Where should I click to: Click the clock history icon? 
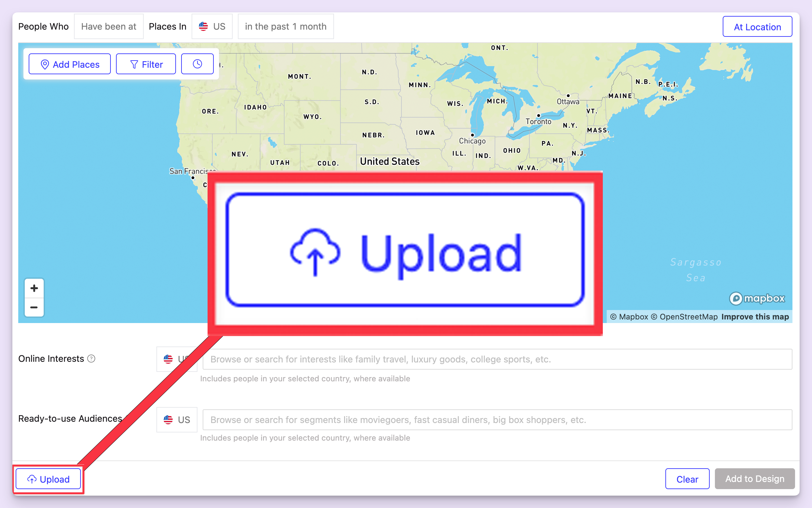tap(197, 64)
